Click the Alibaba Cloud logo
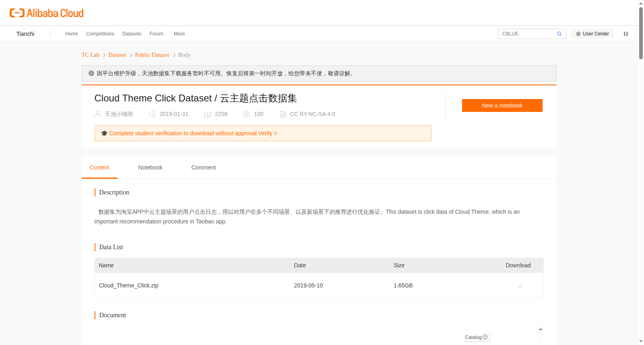644x345 pixels. (x=47, y=13)
